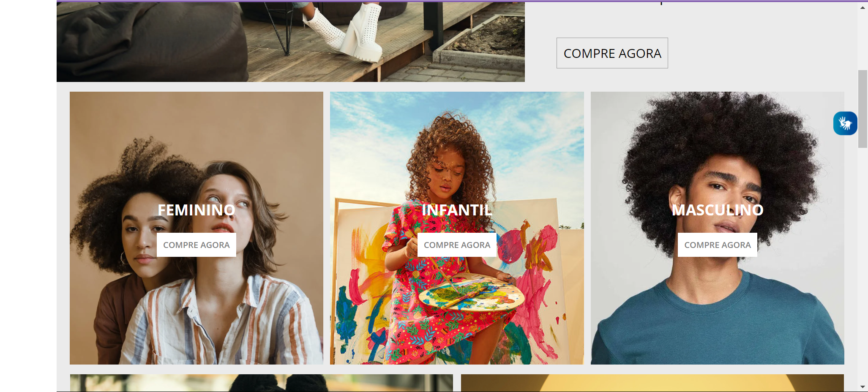Click COMPRE AGORA under MASCULINO

pos(718,245)
